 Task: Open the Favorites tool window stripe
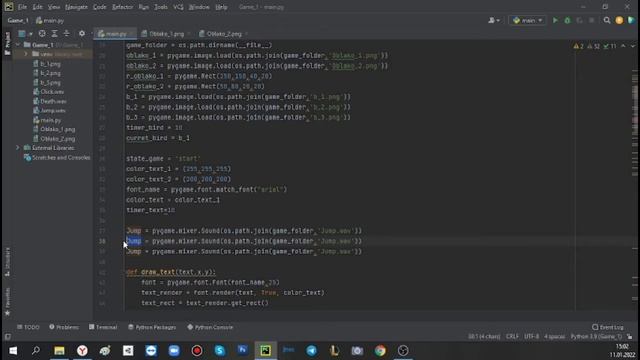click(7, 301)
